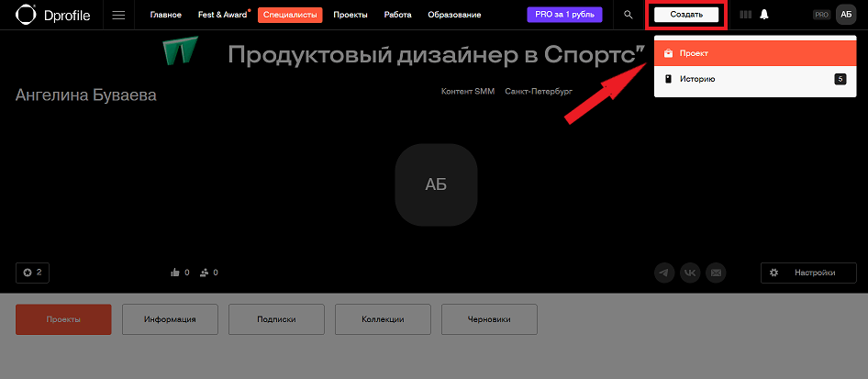
Task: Open the АБ account avatar in header
Action: pyautogui.click(x=846, y=15)
